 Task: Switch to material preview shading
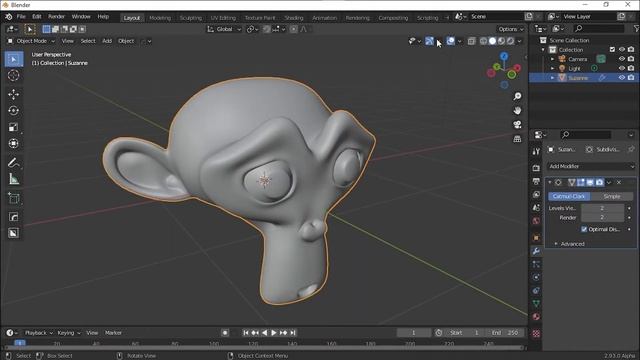pos(501,41)
